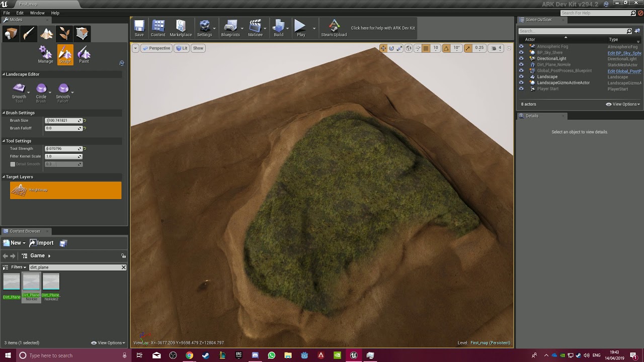Select the Place mode icon
This screenshot has width=644, height=362.
11,34
